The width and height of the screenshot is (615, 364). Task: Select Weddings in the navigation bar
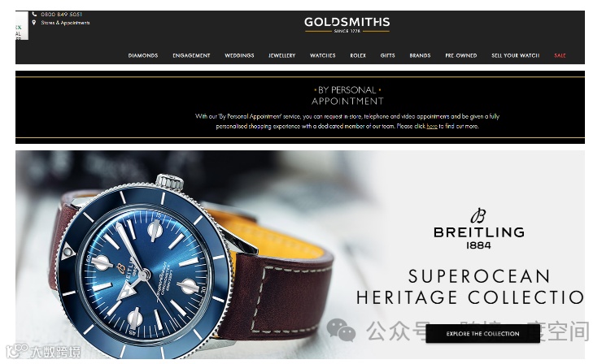(x=239, y=55)
